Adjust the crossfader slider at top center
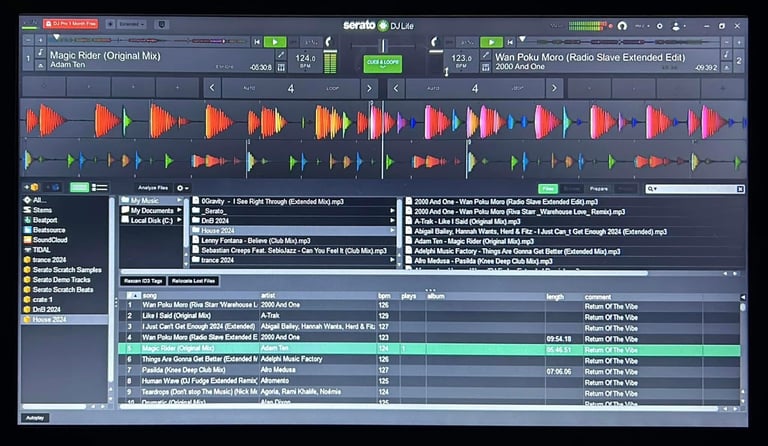The height and width of the screenshot is (446, 768). (x=383, y=46)
